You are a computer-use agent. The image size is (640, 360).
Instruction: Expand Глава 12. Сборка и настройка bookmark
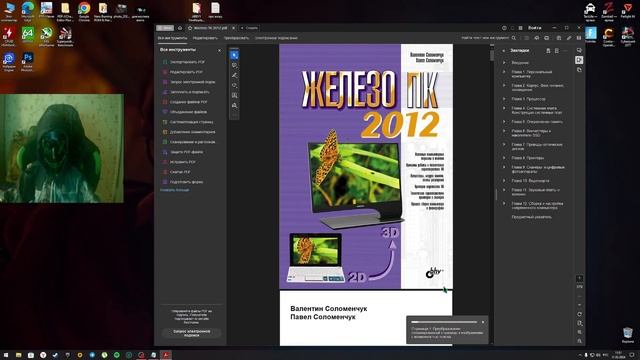pyautogui.click(x=504, y=203)
